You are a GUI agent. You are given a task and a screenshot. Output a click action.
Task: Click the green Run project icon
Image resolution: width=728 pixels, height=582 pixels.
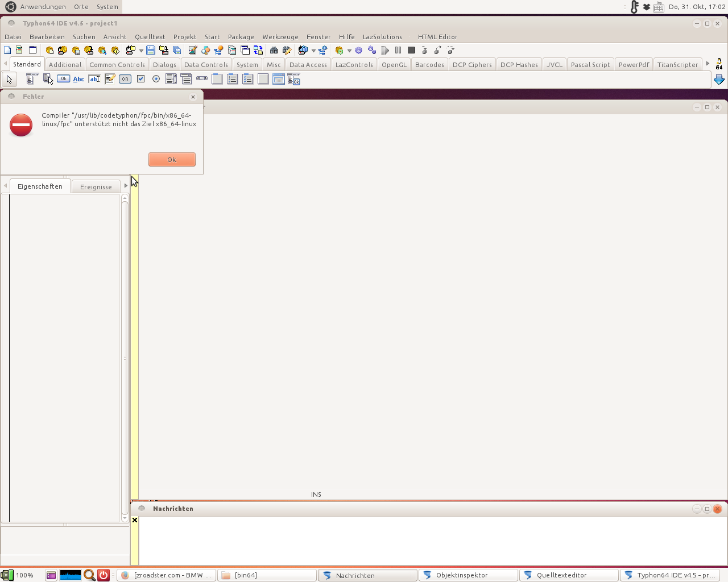pyautogui.click(x=340, y=50)
